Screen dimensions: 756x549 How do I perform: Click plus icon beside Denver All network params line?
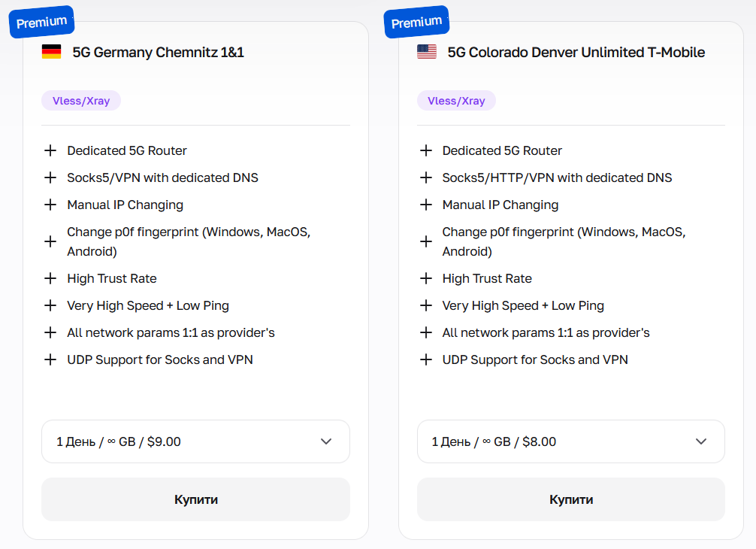[x=426, y=332]
